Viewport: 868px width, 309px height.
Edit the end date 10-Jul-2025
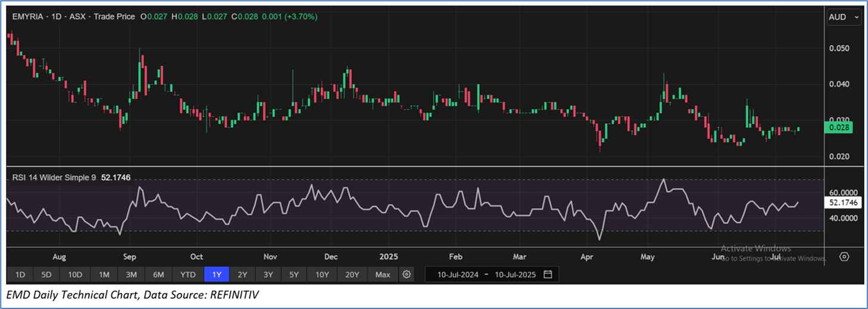coord(514,274)
